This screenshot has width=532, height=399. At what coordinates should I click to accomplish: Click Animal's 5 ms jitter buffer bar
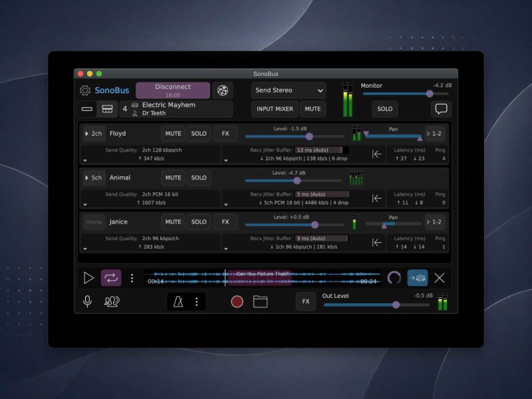[x=322, y=194]
